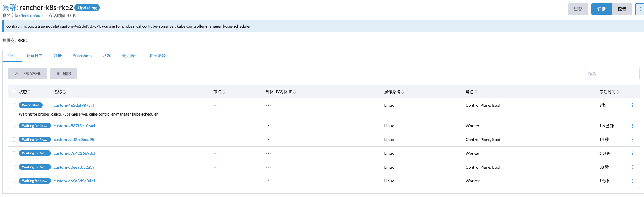Sort machines by 存活时间 column
Image resolution: width=644 pixels, height=197 pixels.
(609, 92)
